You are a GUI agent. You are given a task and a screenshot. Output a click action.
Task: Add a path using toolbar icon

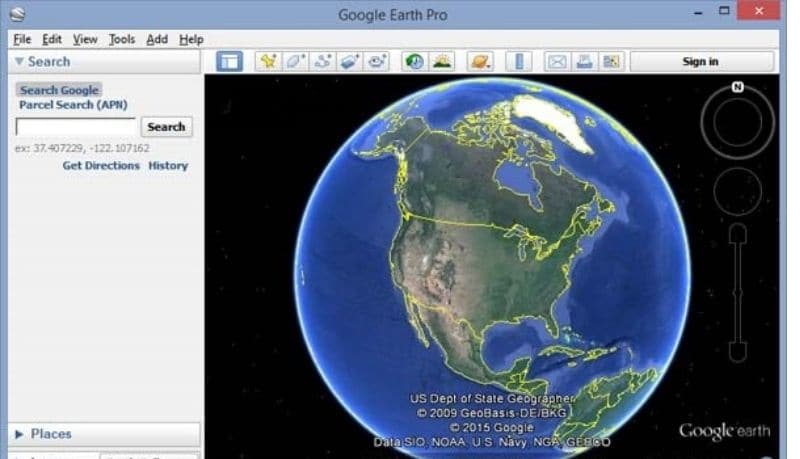point(322,62)
